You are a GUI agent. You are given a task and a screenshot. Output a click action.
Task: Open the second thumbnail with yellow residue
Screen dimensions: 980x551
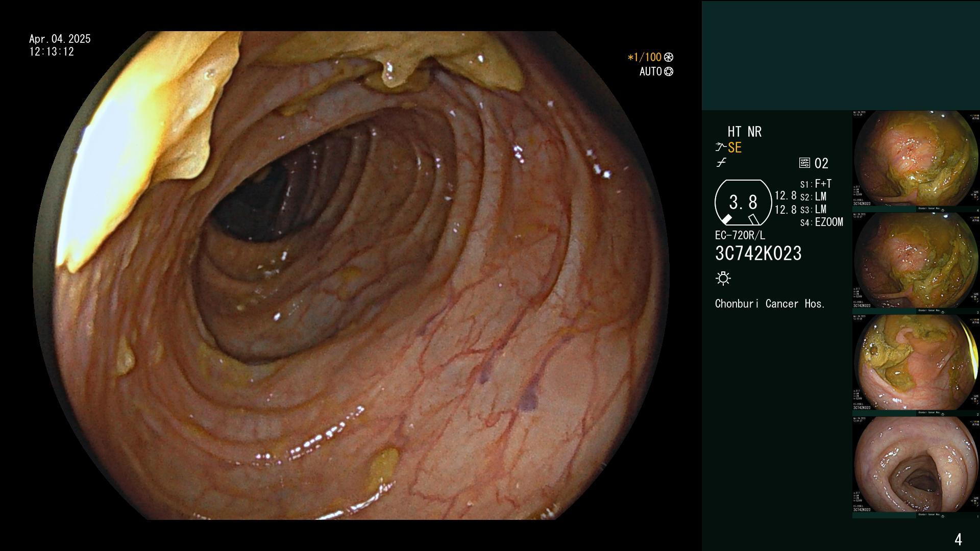pyautogui.click(x=916, y=261)
